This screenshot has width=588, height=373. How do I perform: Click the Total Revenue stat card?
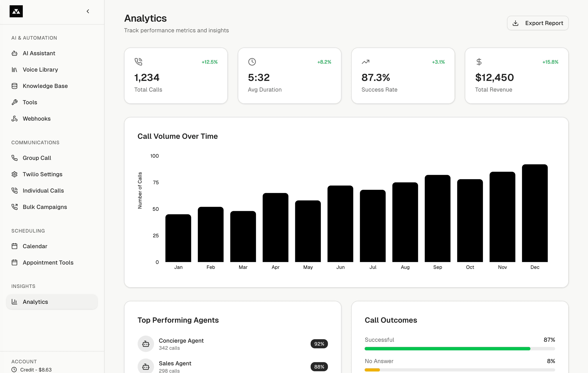click(x=516, y=75)
